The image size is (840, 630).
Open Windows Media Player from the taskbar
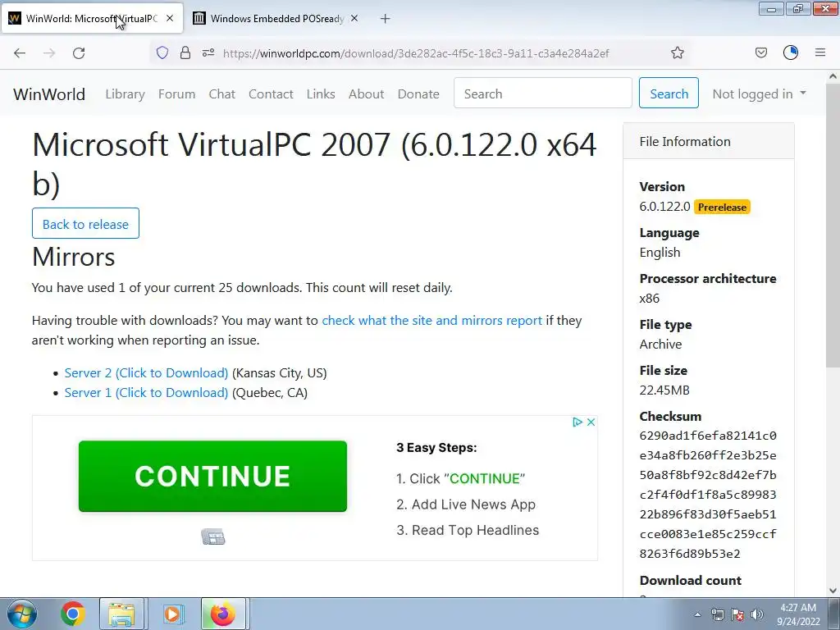[172, 614]
